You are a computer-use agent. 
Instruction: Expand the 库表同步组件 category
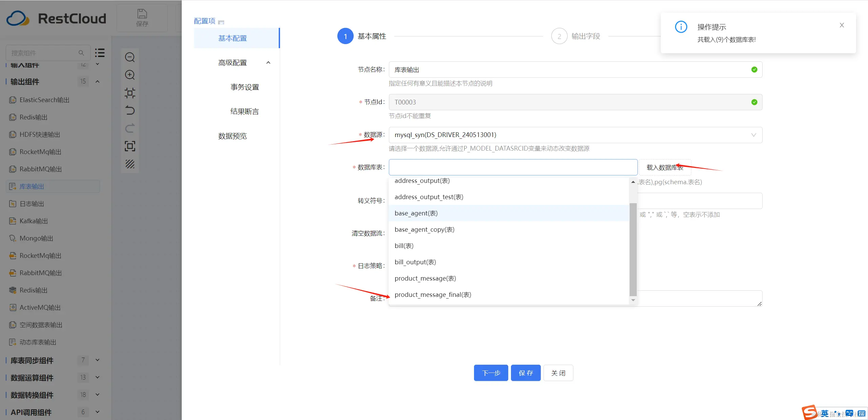97,360
